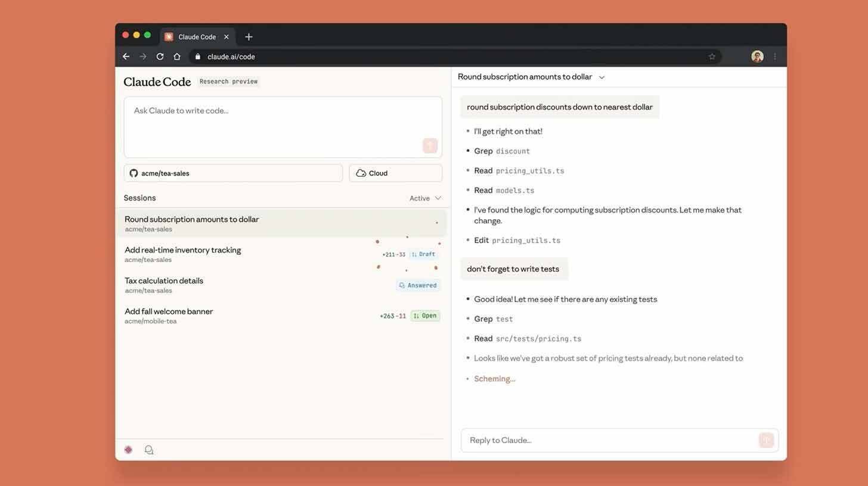This screenshot has height=486, width=868.
Task: Click the macOS green fullscreen window button
Action: [147, 35]
